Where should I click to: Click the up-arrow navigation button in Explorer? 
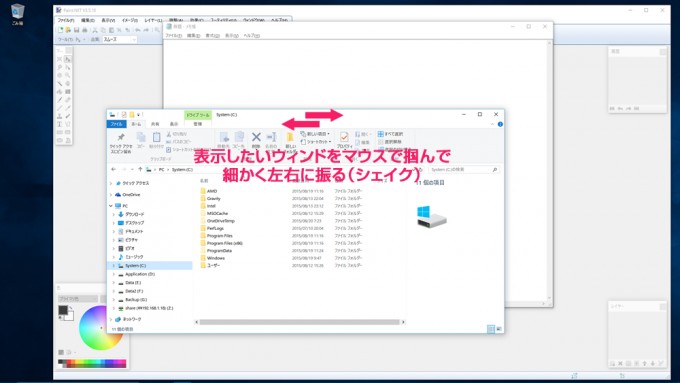click(140, 169)
